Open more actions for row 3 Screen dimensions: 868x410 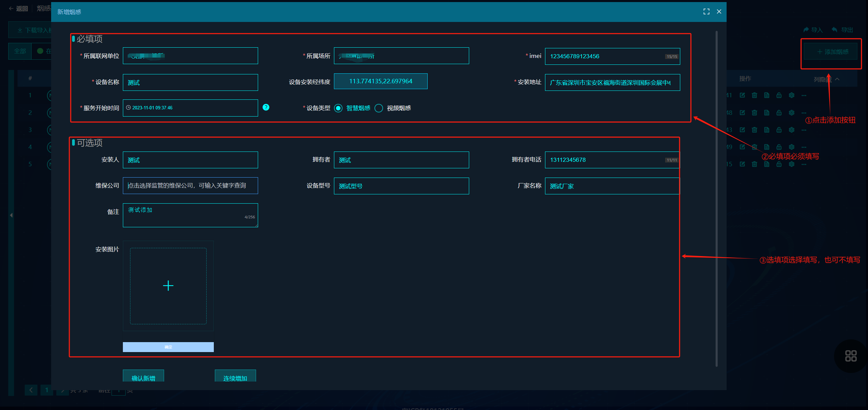point(804,130)
